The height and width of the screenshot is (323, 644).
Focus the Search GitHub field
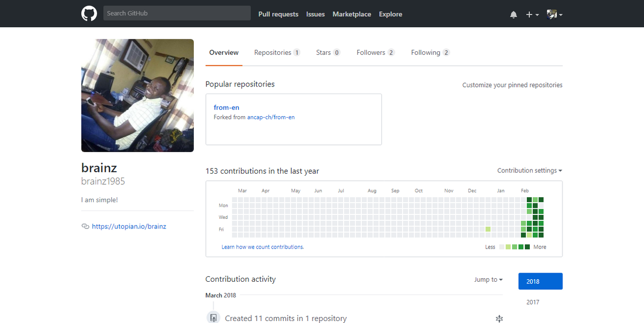[x=177, y=13]
